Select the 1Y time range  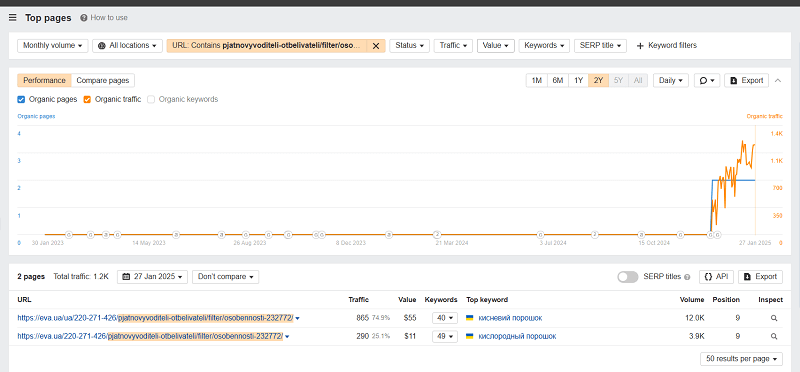tap(578, 81)
